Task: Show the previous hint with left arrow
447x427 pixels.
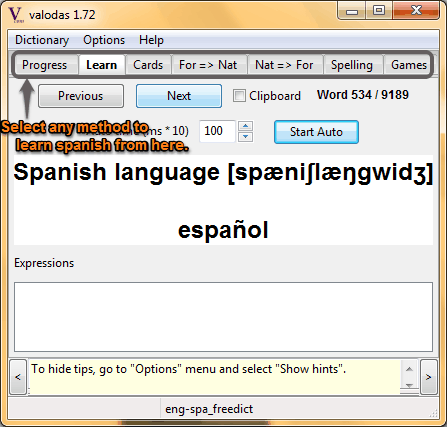Action: click(x=18, y=377)
